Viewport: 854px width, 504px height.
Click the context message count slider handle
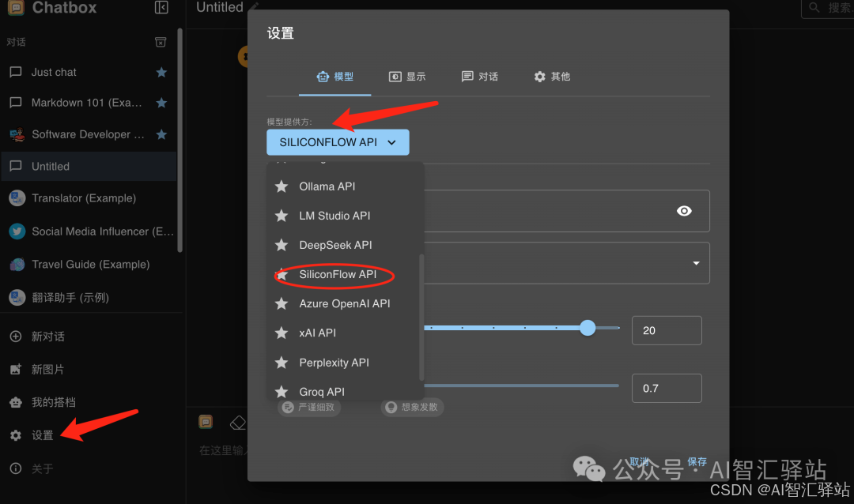point(588,328)
